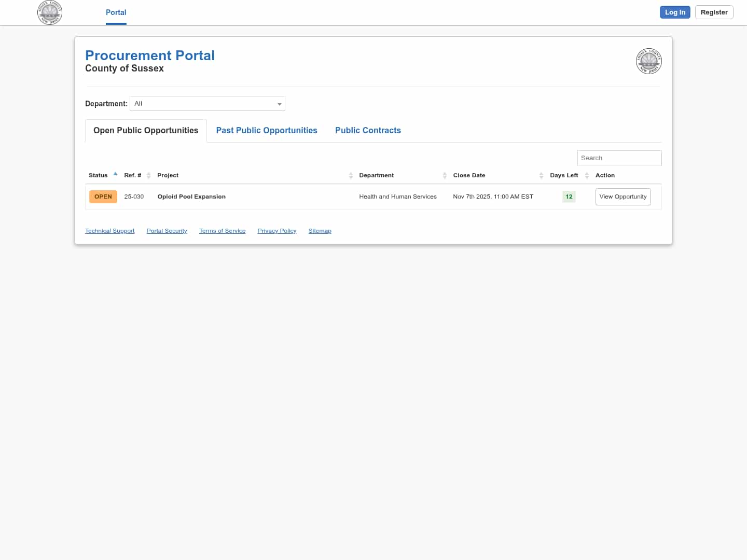The height and width of the screenshot is (560, 747).
Task: Open the Public Contracts tab
Action: click(368, 130)
